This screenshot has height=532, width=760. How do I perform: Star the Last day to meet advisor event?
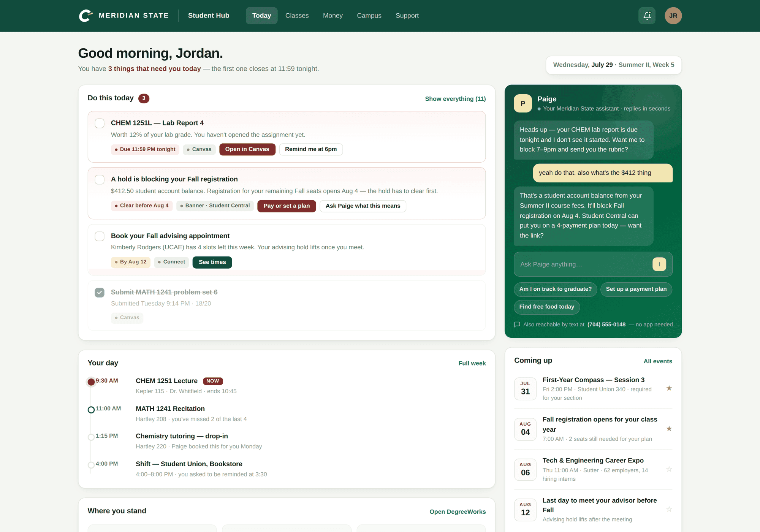coord(669,509)
